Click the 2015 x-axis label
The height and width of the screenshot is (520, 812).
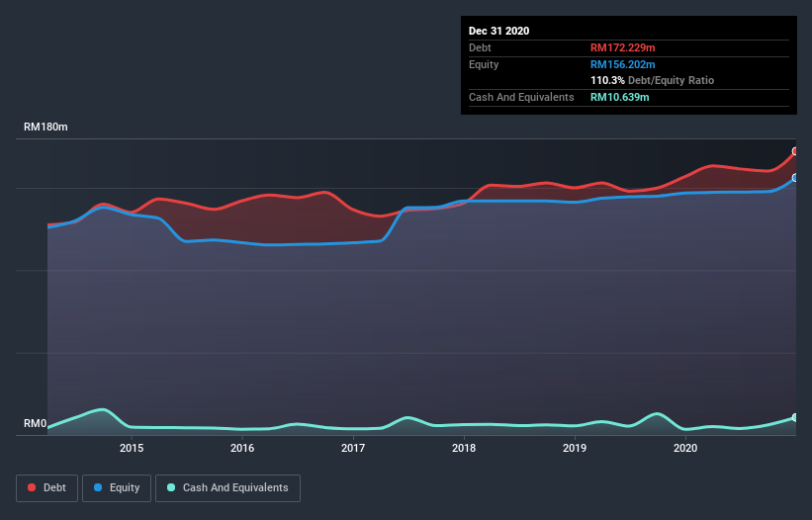pos(132,448)
